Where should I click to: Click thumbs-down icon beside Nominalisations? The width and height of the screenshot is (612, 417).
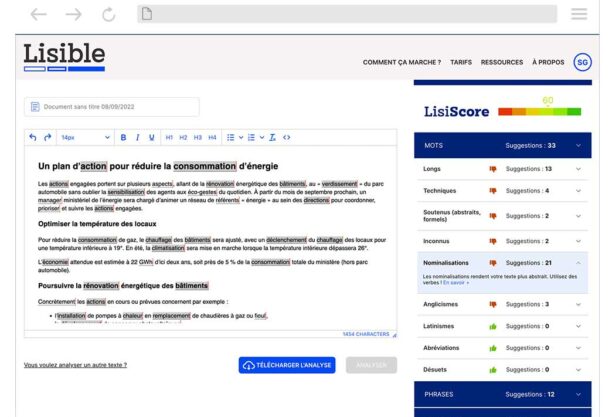493,263
